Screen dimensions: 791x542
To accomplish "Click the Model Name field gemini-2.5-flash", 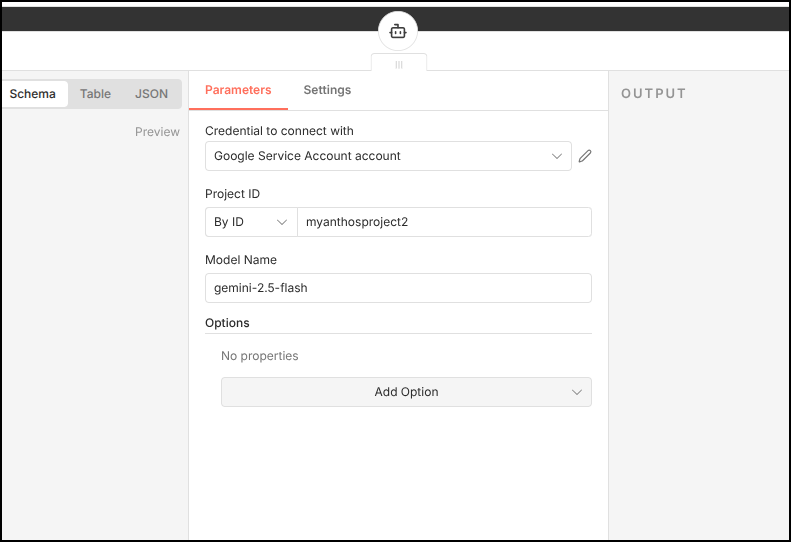I will click(x=398, y=288).
